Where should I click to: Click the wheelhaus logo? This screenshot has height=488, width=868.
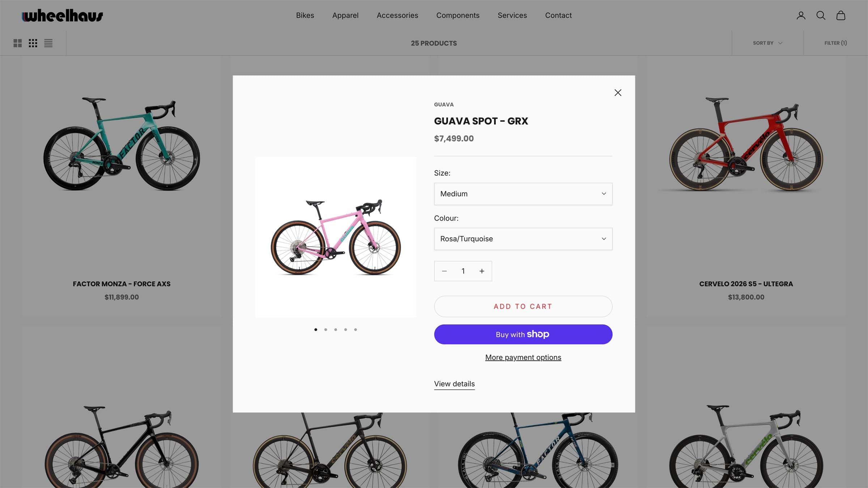click(62, 16)
